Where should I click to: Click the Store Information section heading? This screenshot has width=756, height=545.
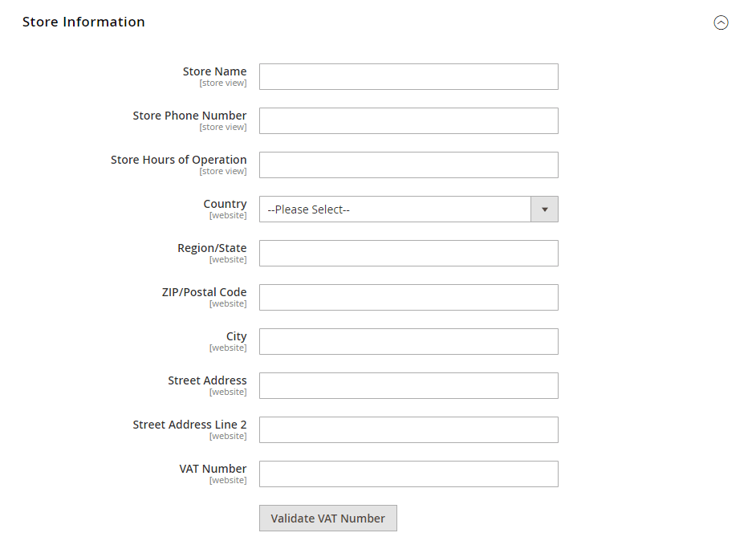(x=83, y=22)
